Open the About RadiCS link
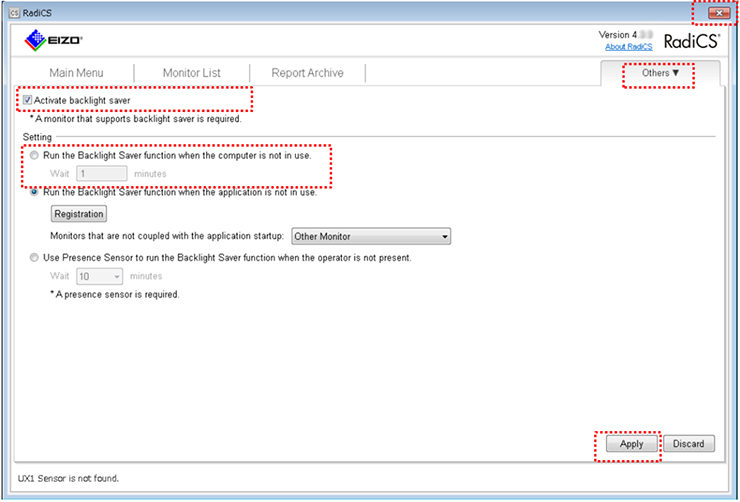Screen dimensions: 740x502 629,47
